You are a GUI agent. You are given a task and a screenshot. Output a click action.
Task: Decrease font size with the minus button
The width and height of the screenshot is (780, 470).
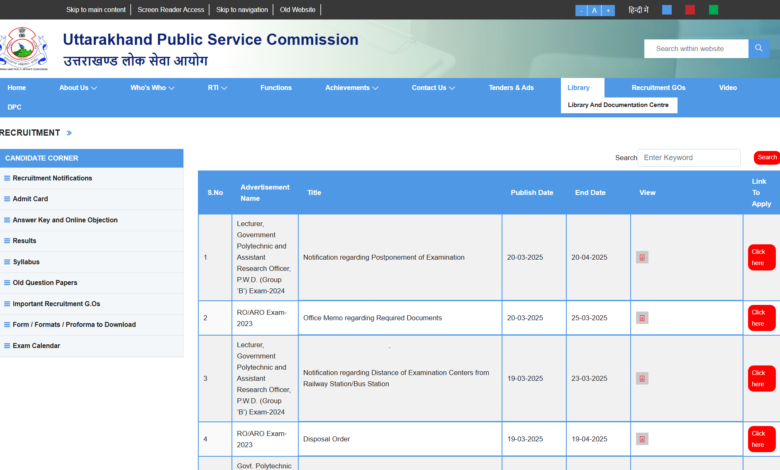pyautogui.click(x=581, y=10)
